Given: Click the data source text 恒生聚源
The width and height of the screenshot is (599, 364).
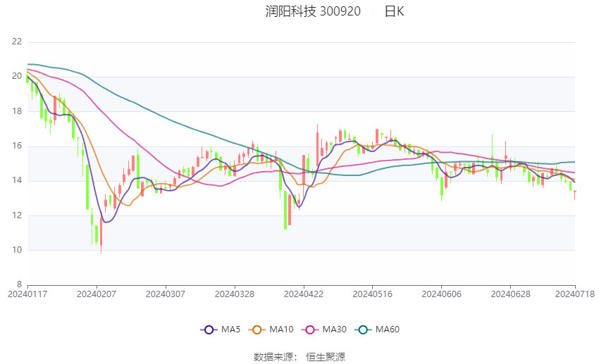Looking at the screenshot, I should click(326, 357).
